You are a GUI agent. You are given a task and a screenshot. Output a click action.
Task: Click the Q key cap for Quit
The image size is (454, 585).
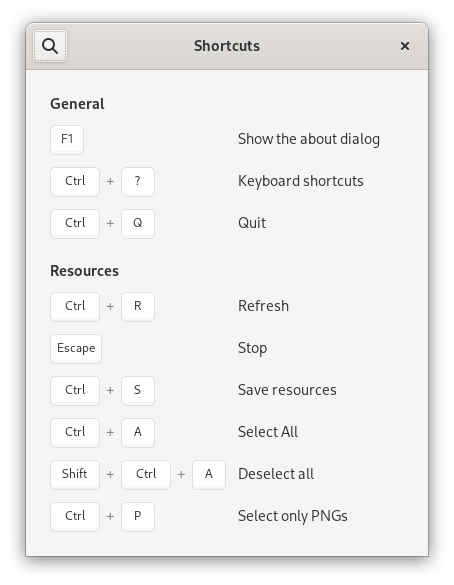click(138, 223)
